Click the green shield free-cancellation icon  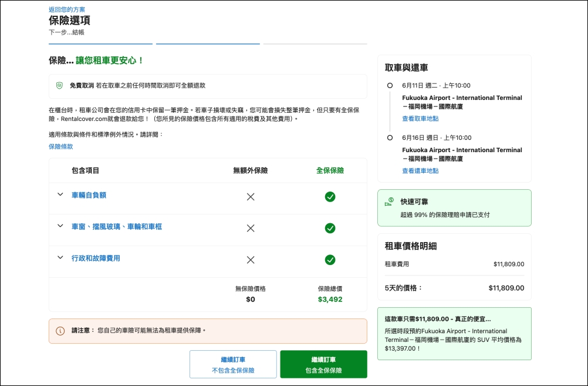point(59,86)
